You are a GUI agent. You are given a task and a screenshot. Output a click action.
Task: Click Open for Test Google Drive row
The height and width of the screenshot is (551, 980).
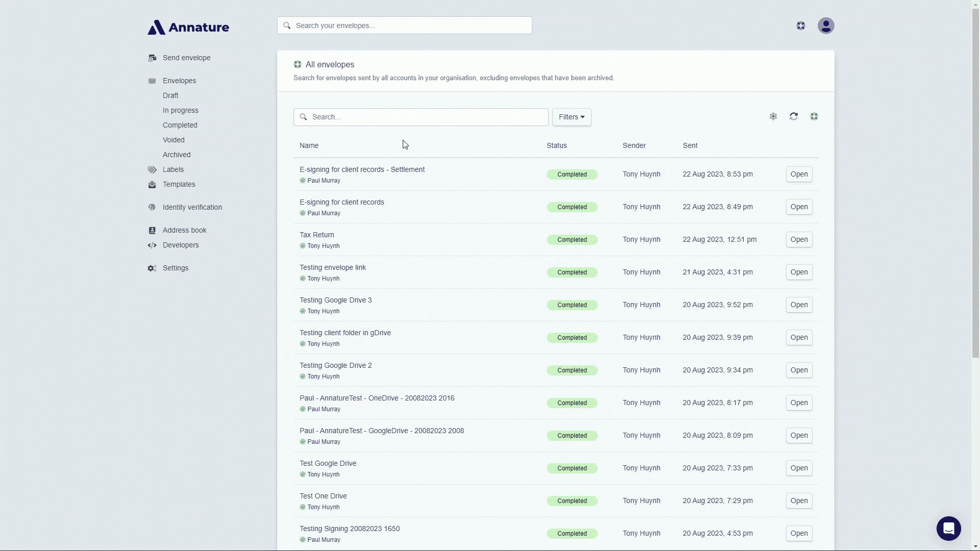coord(799,468)
